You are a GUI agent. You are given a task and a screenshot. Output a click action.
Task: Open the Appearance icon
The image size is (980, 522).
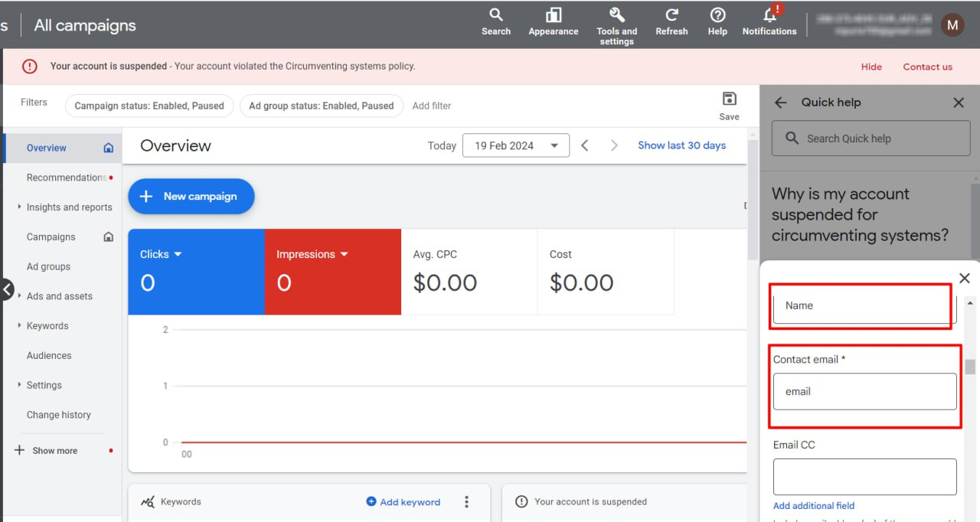(553, 15)
